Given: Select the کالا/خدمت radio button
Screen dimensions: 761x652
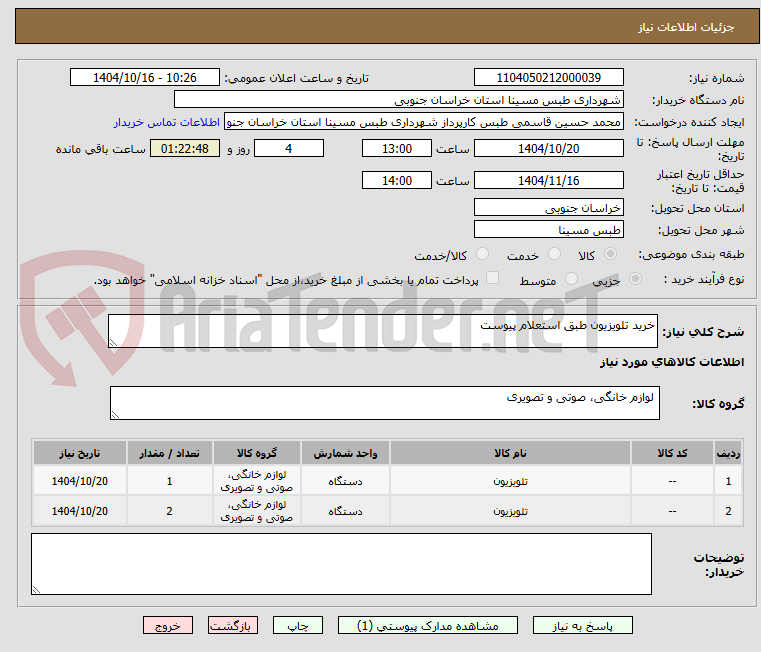Looking at the screenshot, I should tap(482, 253).
